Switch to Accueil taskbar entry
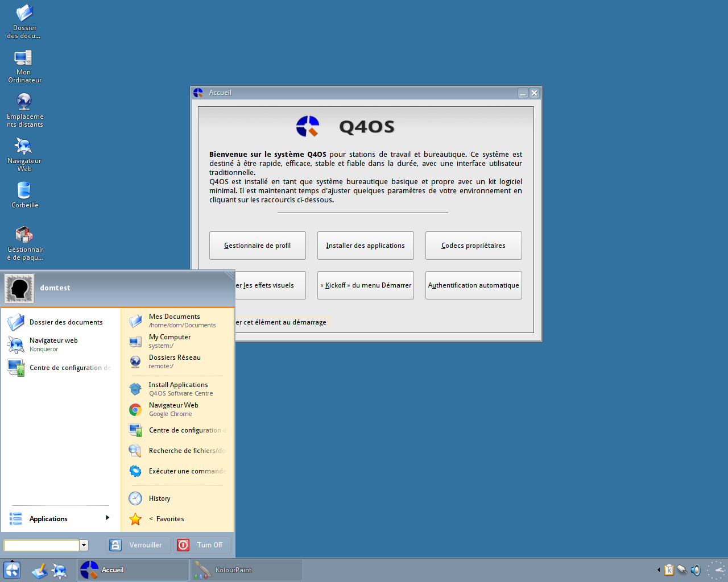This screenshot has height=582, width=728. click(x=133, y=570)
